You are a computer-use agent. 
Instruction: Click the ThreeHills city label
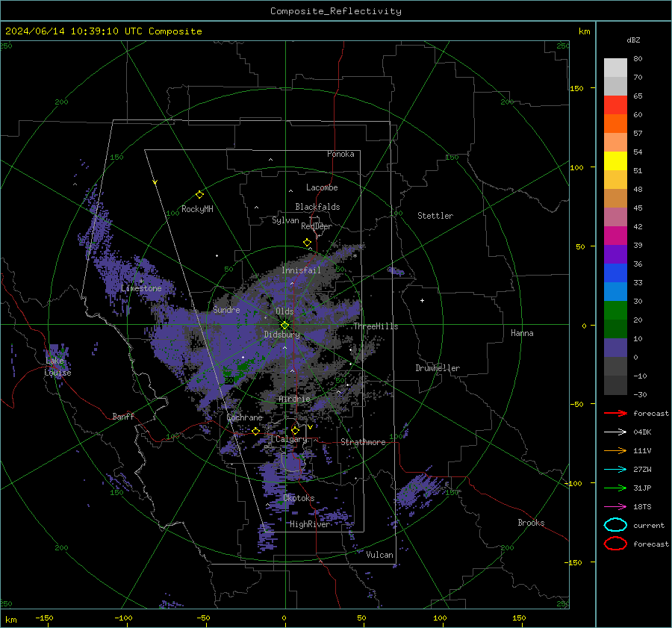pos(376,326)
